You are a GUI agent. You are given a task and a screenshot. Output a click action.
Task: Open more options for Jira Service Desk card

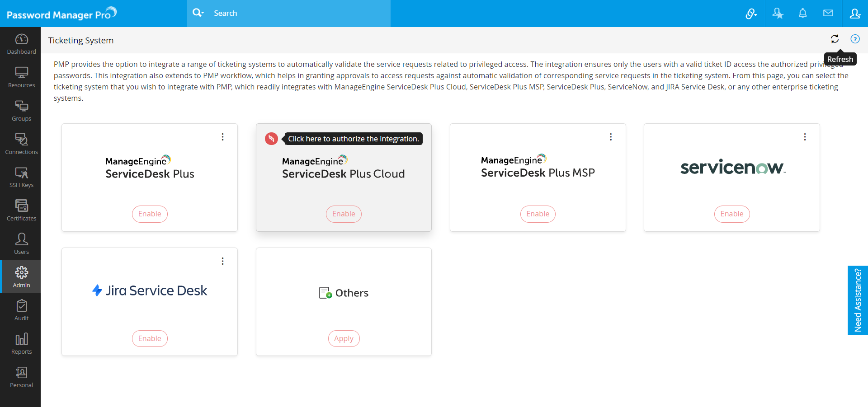222,261
